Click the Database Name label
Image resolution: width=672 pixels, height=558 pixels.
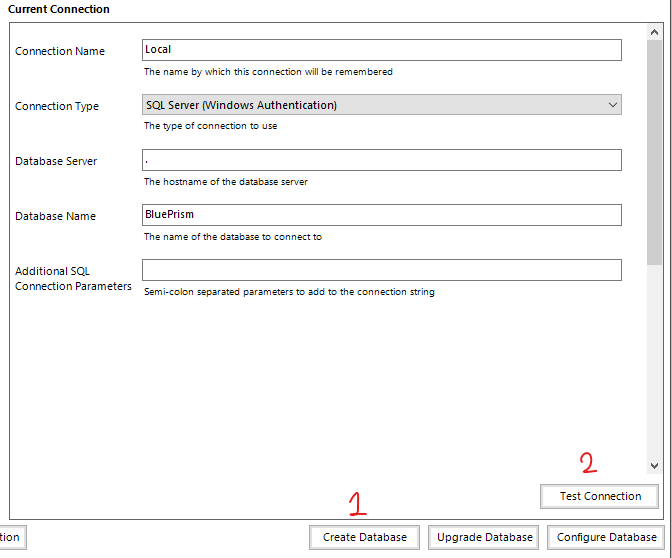[55, 216]
